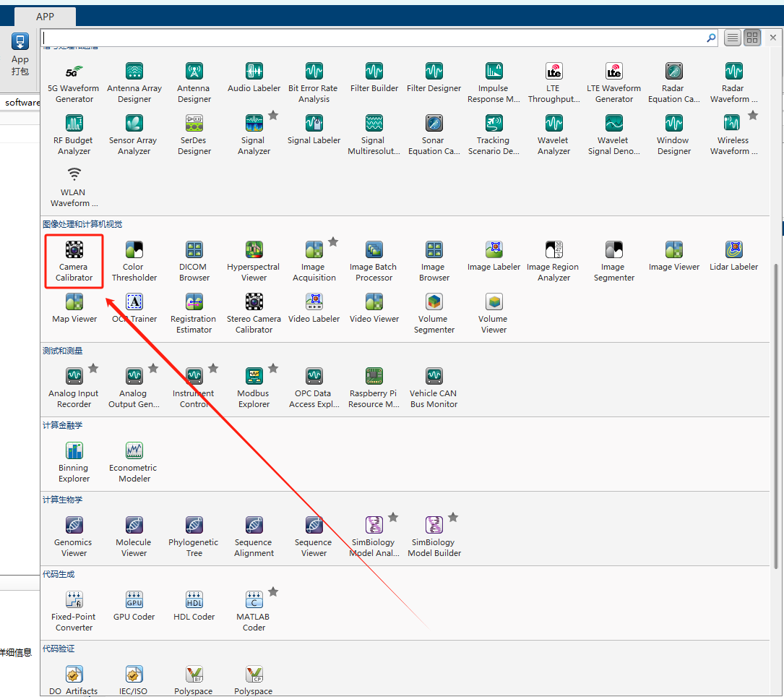Toggle favorite star on Modbus Explorer

[x=274, y=369]
